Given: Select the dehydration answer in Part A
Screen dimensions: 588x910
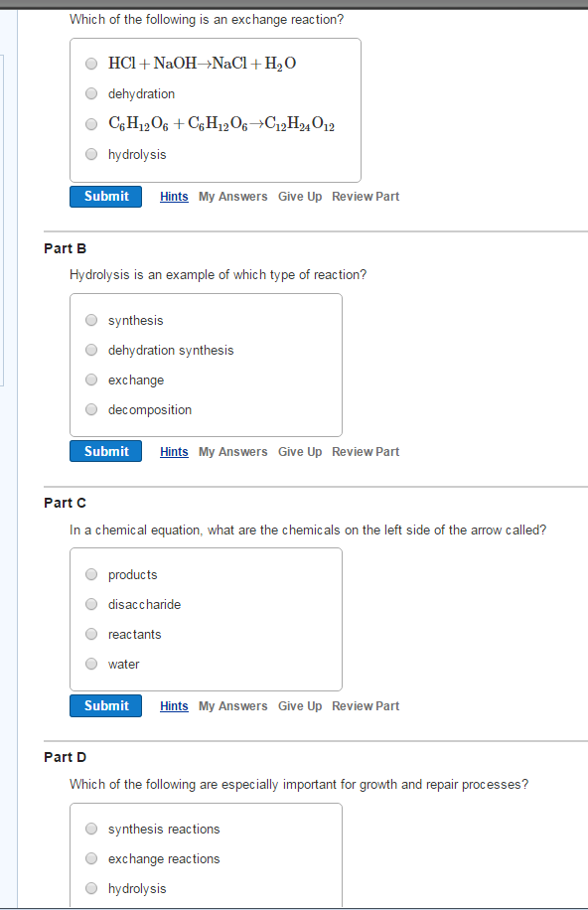Looking at the screenshot, I should 91,92.
